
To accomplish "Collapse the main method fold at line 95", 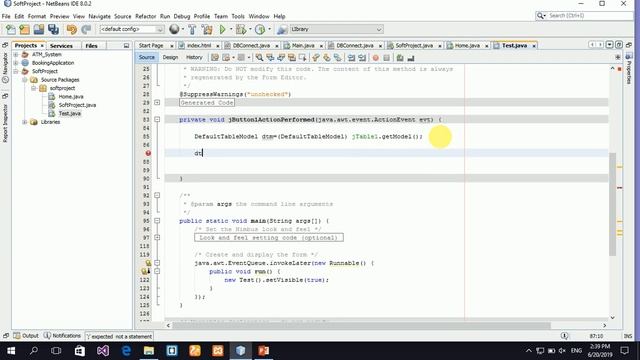I will 157,221.
